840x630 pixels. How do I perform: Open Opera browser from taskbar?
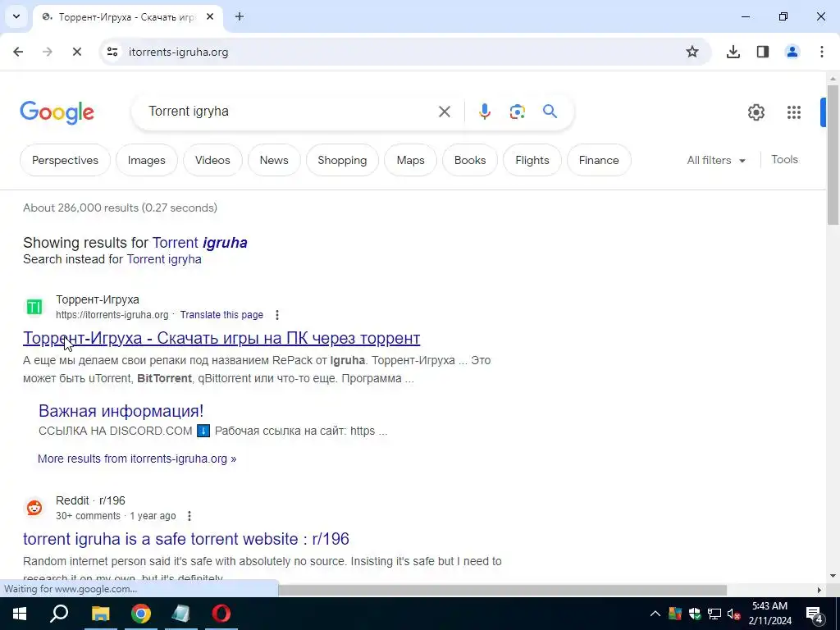221,614
